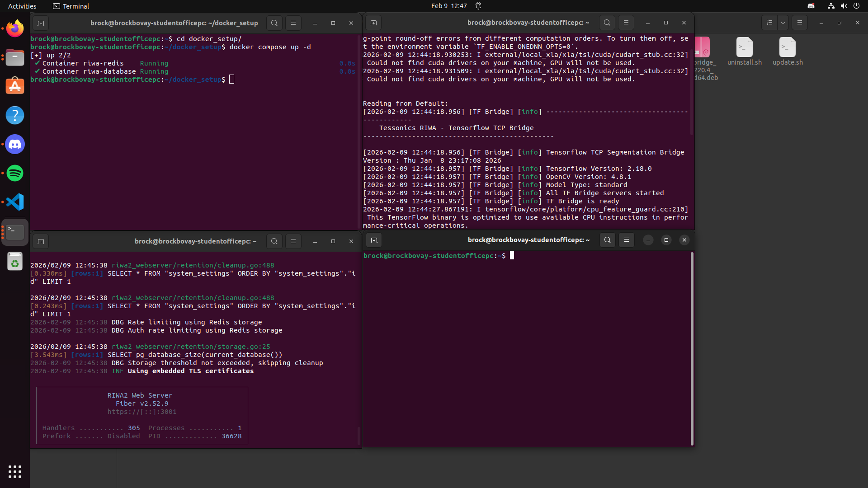Show all applications grid
Viewport: 868px width, 488px height.
click(x=15, y=472)
